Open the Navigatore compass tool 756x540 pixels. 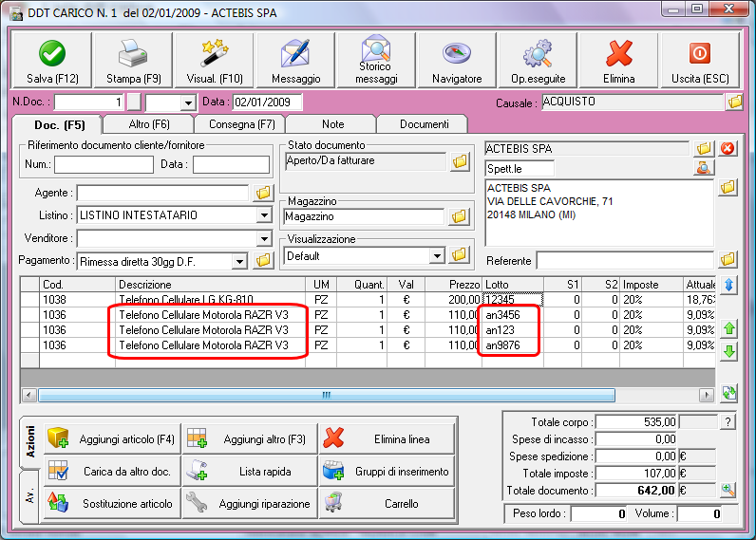click(457, 61)
